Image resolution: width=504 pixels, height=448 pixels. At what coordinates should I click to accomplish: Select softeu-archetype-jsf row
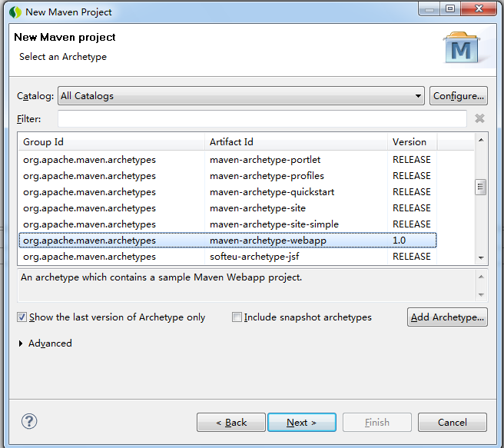(x=227, y=257)
